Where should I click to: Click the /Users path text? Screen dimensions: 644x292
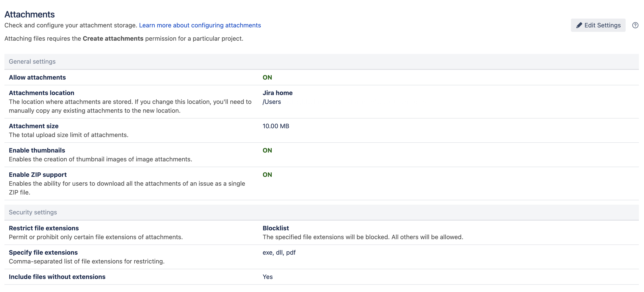(x=271, y=102)
